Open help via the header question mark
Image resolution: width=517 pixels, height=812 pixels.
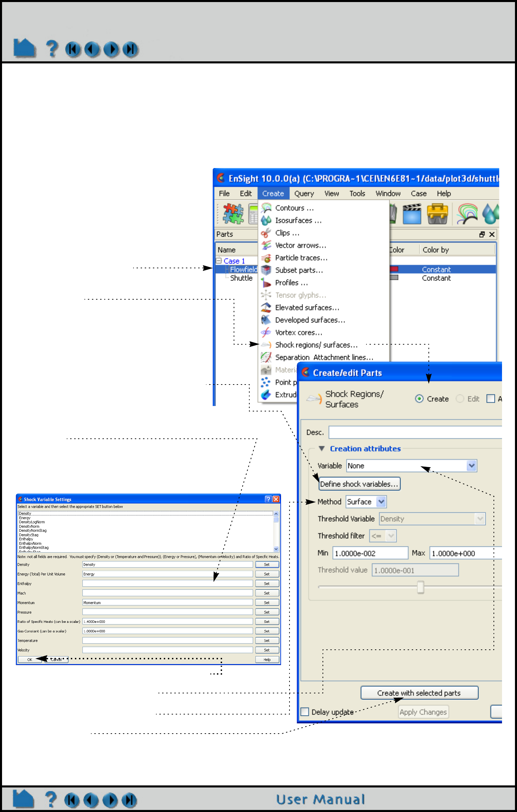[52, 48]
